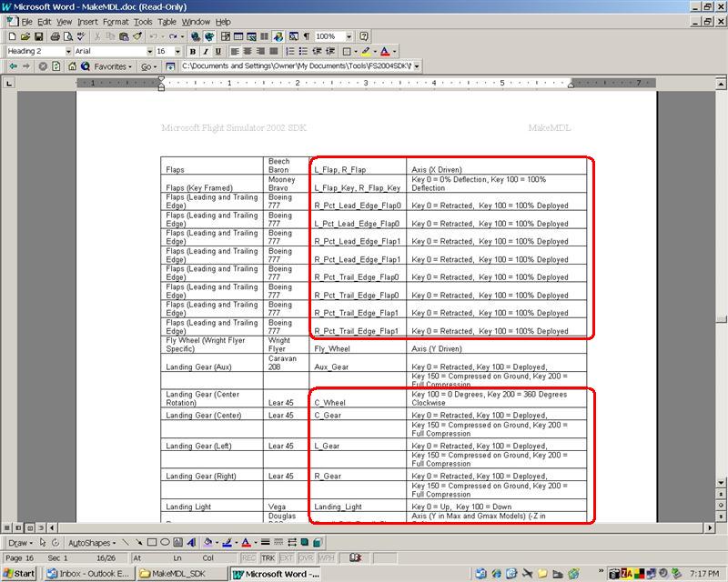The height and width of the screenshot is (582, 728).
Task: Toggle Show/Hide paragraph marks
Action: 307,36
